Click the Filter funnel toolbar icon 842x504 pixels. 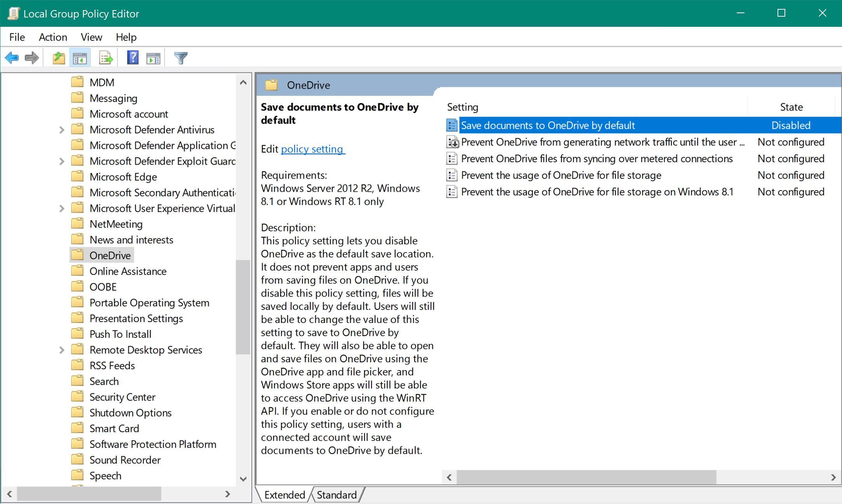click(x=181, y=58)
